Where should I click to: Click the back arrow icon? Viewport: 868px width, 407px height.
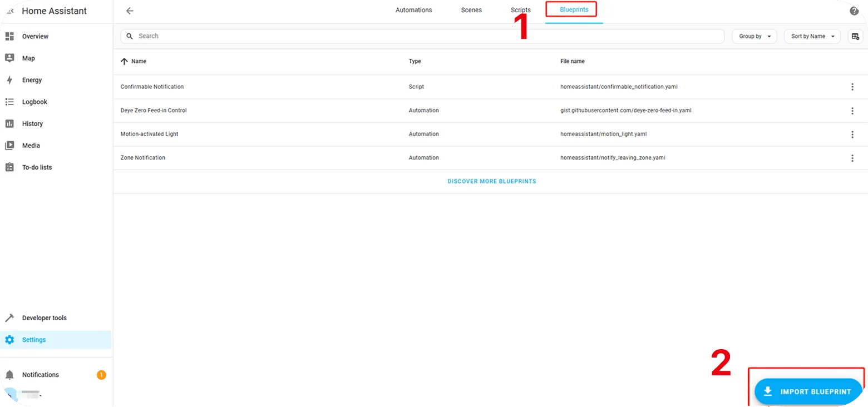tap(130, 11)
